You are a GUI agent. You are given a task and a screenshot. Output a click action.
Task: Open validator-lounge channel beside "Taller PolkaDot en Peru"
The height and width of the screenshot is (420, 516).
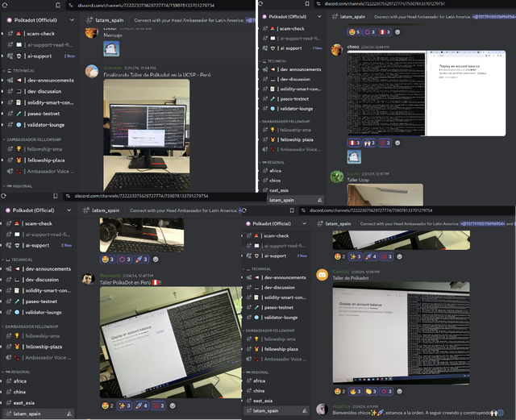click(x=43, y=312)
